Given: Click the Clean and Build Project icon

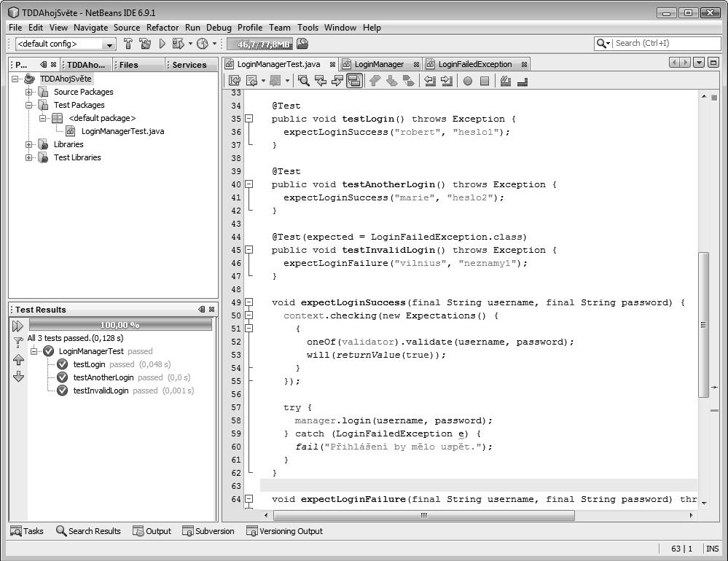Looking at the screenshot, I should pos(145,44).
